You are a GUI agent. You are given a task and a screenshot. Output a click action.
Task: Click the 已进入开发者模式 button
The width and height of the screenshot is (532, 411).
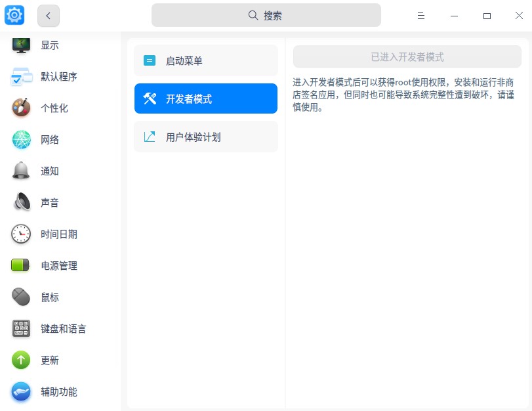coord(407,56)
